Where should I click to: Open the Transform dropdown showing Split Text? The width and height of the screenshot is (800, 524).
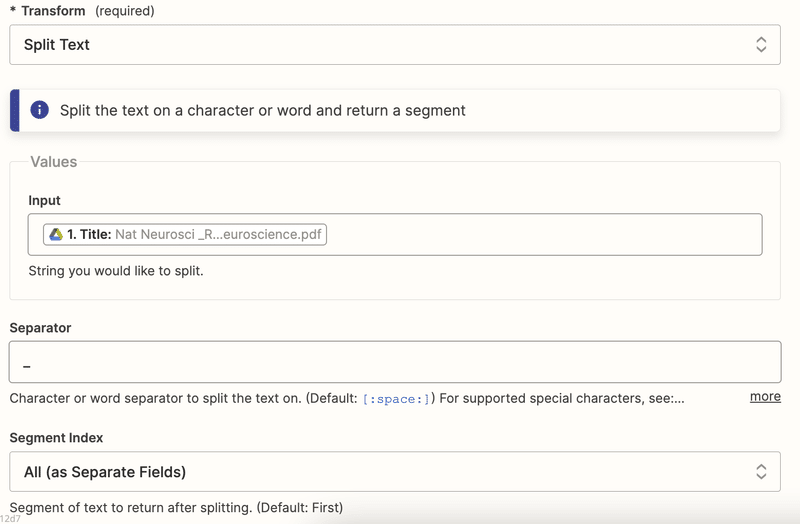pyautogui.click(x=395, y=44)
